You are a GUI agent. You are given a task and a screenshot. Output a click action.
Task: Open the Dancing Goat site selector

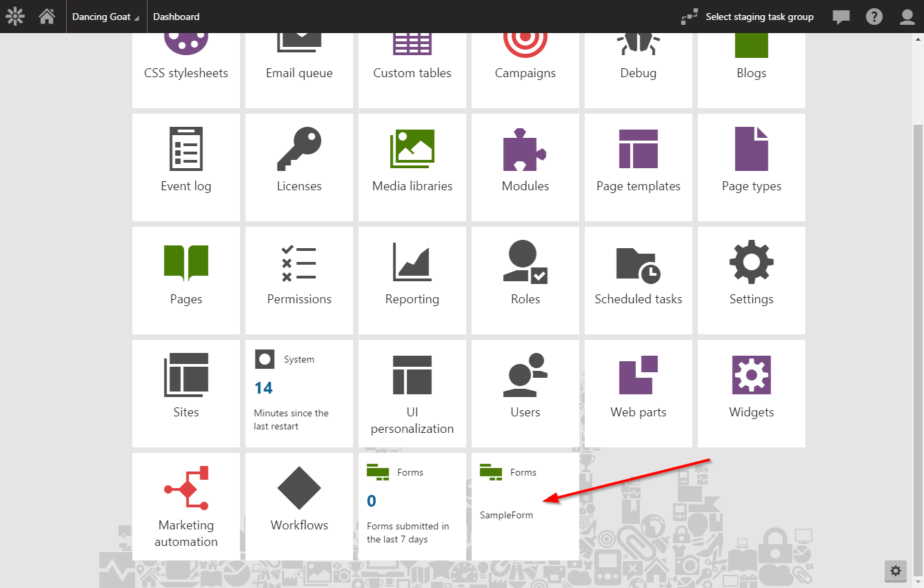(106, 17)
